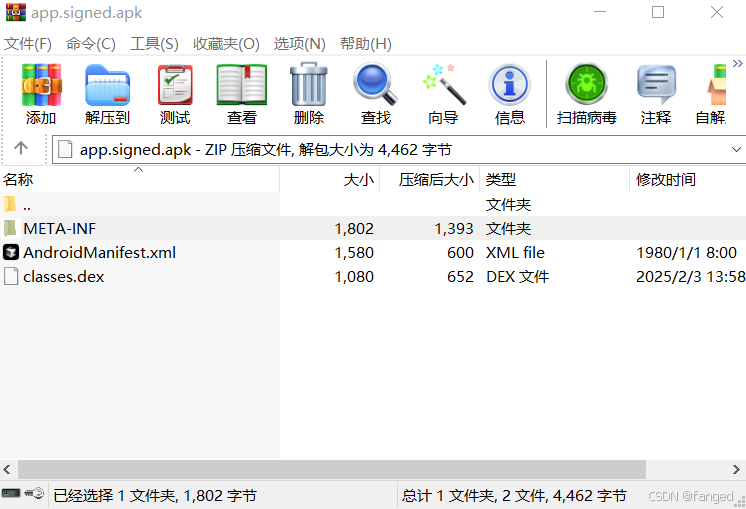Open the Comment (注释) icon
This screenshot has width=746, height=509.
656,85
